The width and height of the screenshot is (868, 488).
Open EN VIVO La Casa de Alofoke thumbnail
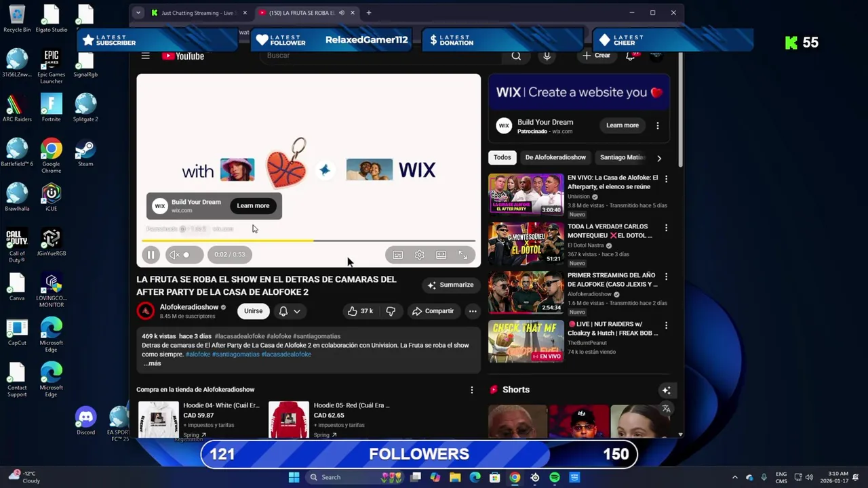click(x=526, y=195)
